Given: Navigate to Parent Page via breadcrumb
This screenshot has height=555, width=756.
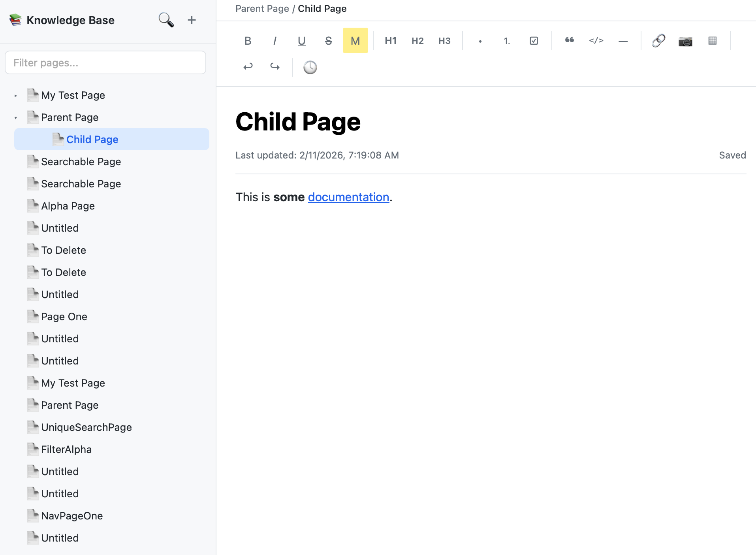Looking at the screenshot, I should (x=262, y=8).
